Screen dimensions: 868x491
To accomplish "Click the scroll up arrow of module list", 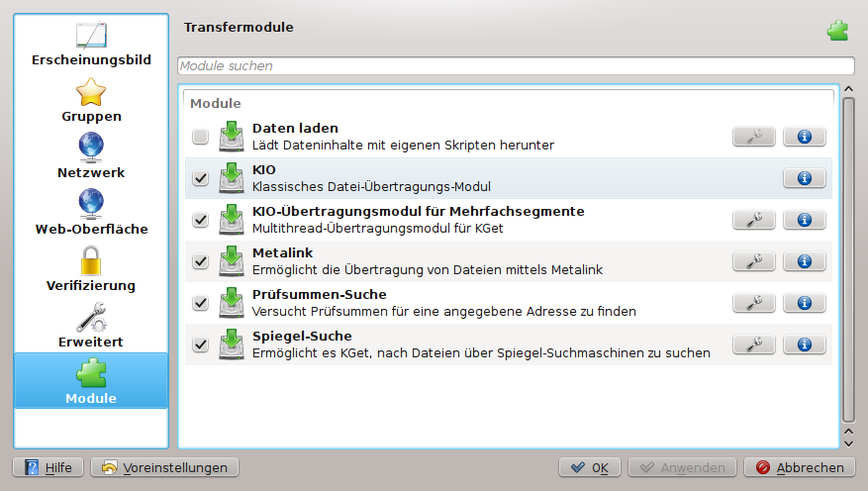I will coord(848,89).
